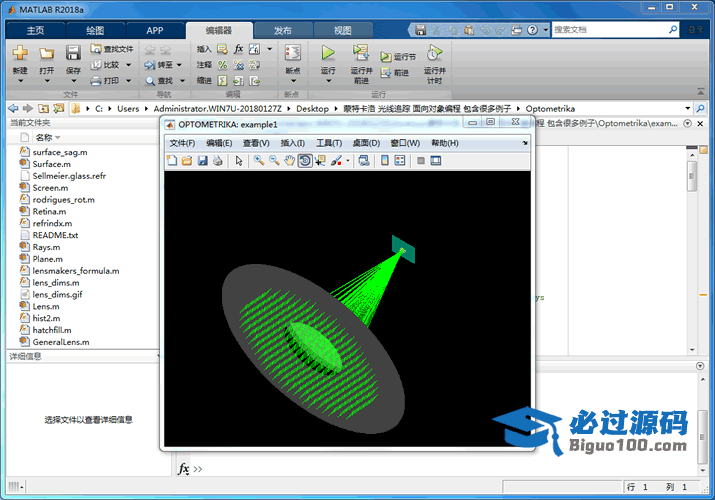Open the Name (名称) column sort dropdown
Screen dimensions: 715x500
(58, 137)
